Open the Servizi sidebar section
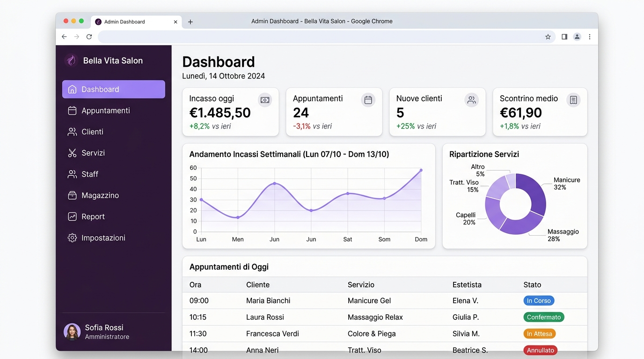644x359 pixels. click(114, 153)
